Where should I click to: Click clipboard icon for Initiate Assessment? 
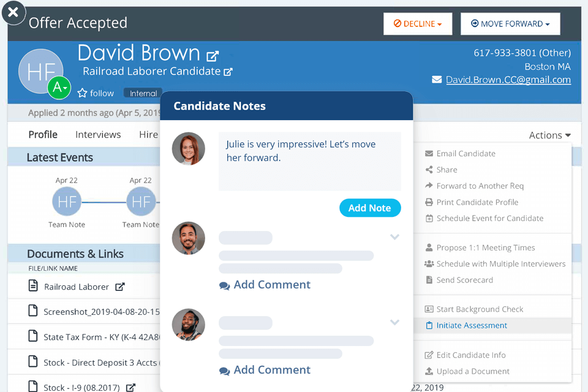(429, 325)
